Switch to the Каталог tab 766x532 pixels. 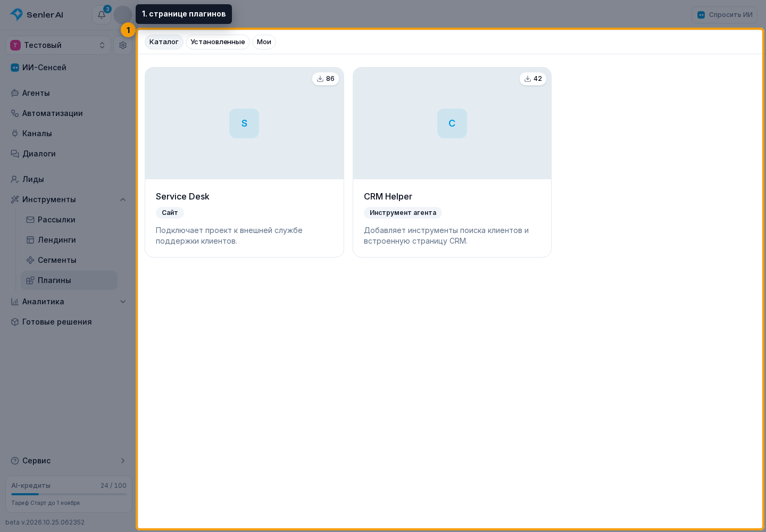[x=164, y=42]
